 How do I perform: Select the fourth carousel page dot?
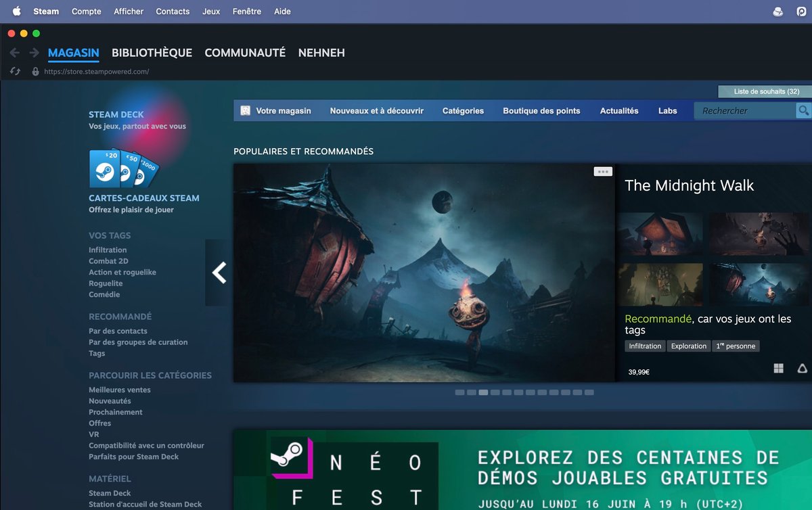[x=495, y=392]
